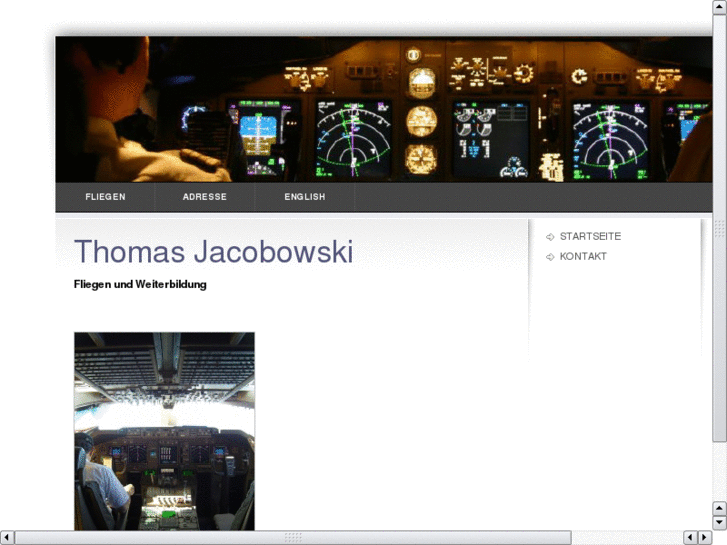
Task: Click the Thomas Jacobowski heading
Action: (x=213, y=252)
